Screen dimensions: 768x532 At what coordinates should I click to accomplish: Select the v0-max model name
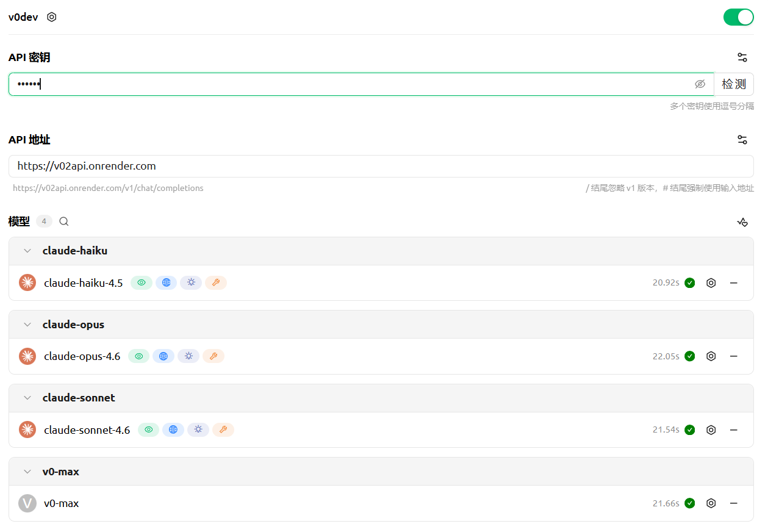(x=62, y=503)
